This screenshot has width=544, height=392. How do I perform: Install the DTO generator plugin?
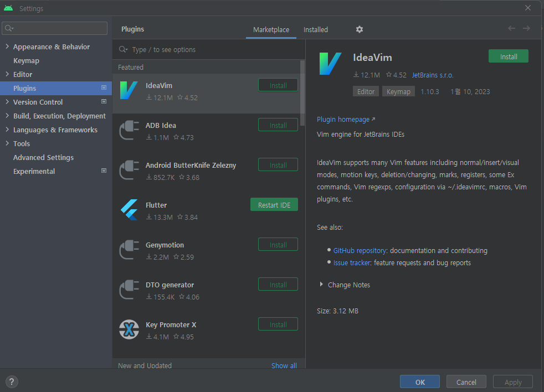click(278, 285)
